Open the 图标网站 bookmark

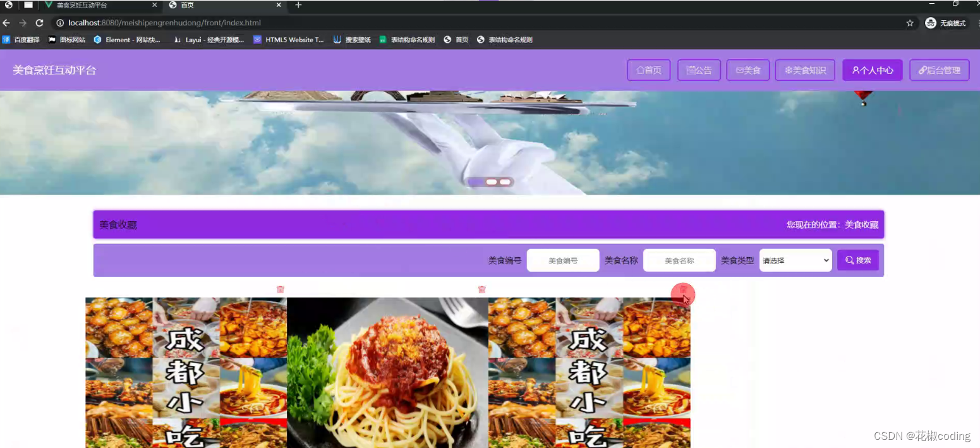(67, 39)
